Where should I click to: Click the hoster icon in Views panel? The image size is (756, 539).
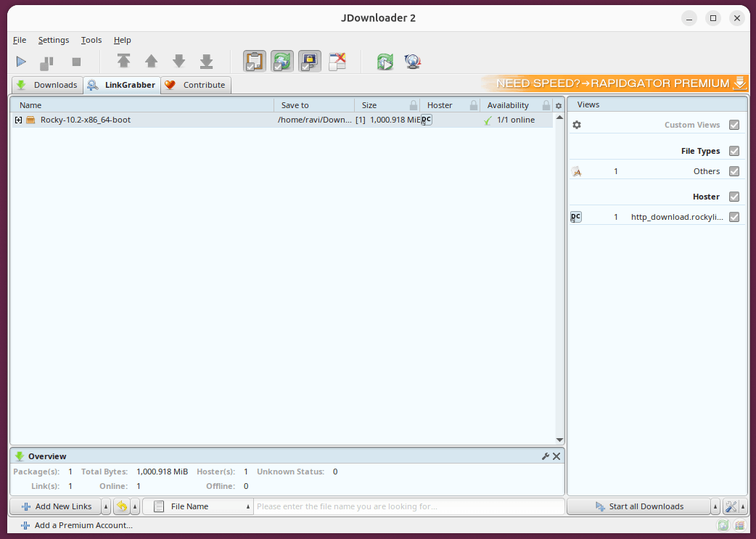pyautogui.click(x=575, y=217)
